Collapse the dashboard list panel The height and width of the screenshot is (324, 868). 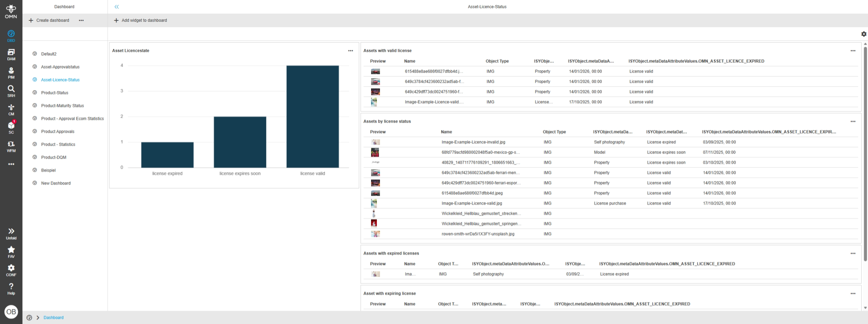coord(117,7)
